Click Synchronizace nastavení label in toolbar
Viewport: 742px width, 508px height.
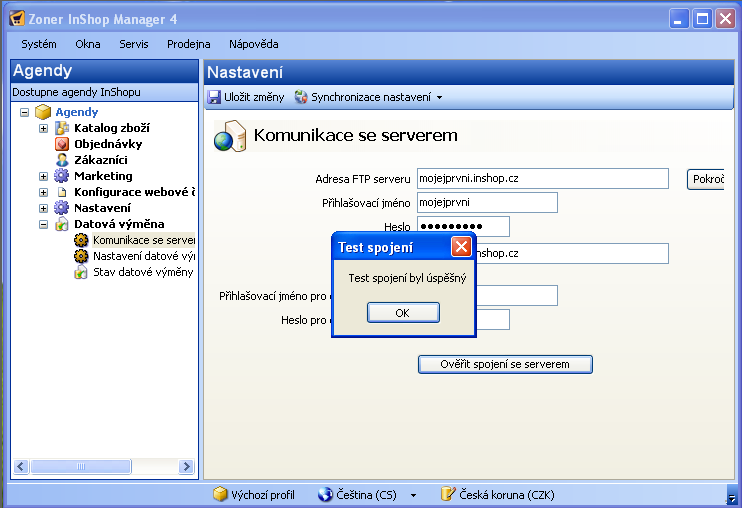(371, 97)
